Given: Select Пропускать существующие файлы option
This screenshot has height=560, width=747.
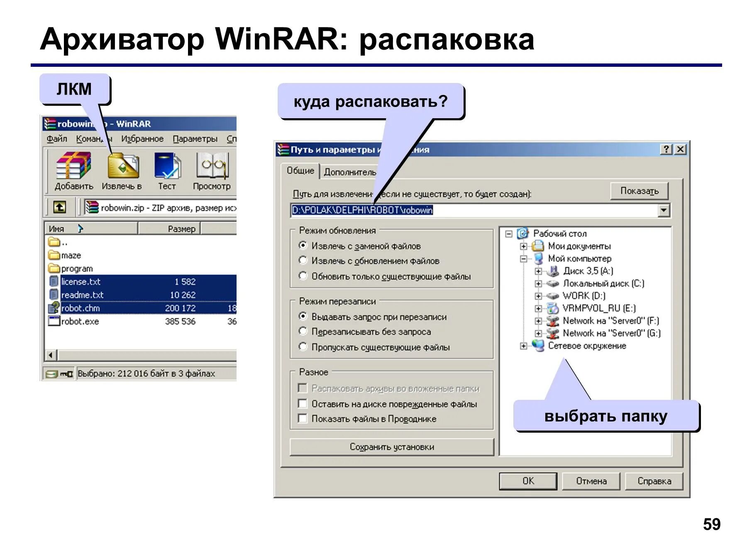Looking at the screenshot, I should point(303,347).
